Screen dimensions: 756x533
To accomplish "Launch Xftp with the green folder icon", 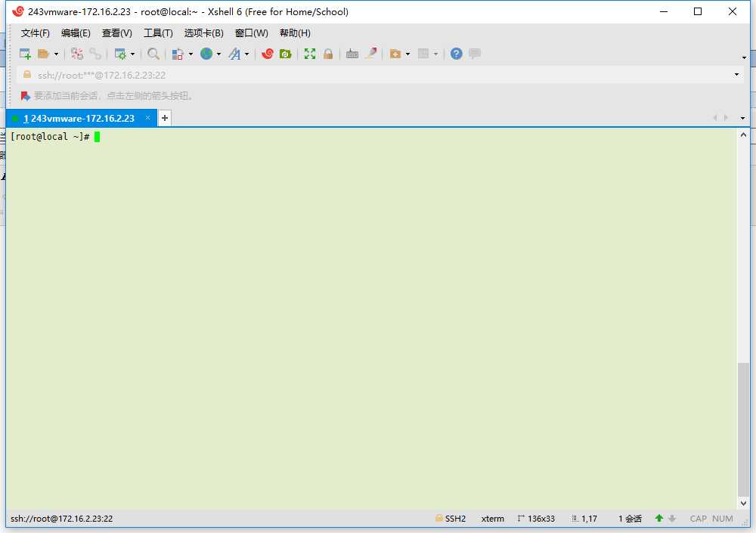I will (x=286, y=54).
